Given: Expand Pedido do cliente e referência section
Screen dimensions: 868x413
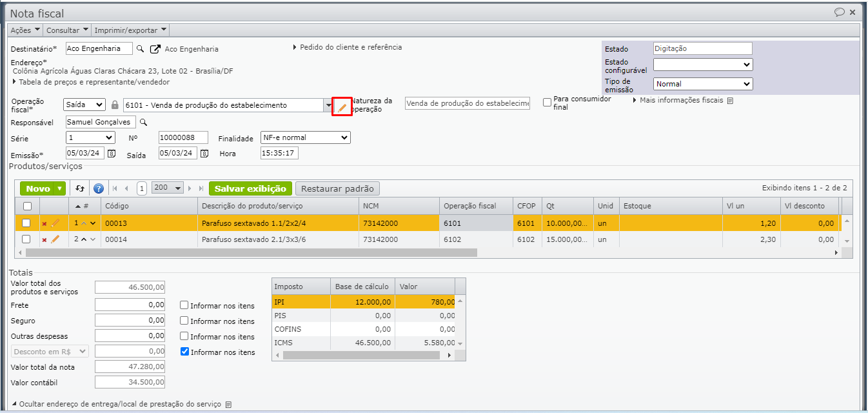Looking at the screenshot, I should (347, 47).
